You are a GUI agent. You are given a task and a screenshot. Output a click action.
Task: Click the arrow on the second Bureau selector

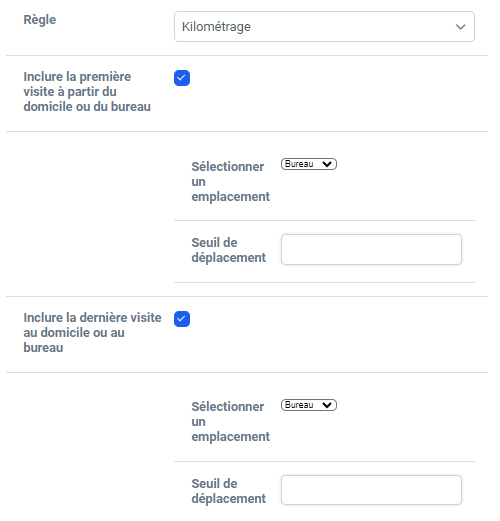(327, 405)
